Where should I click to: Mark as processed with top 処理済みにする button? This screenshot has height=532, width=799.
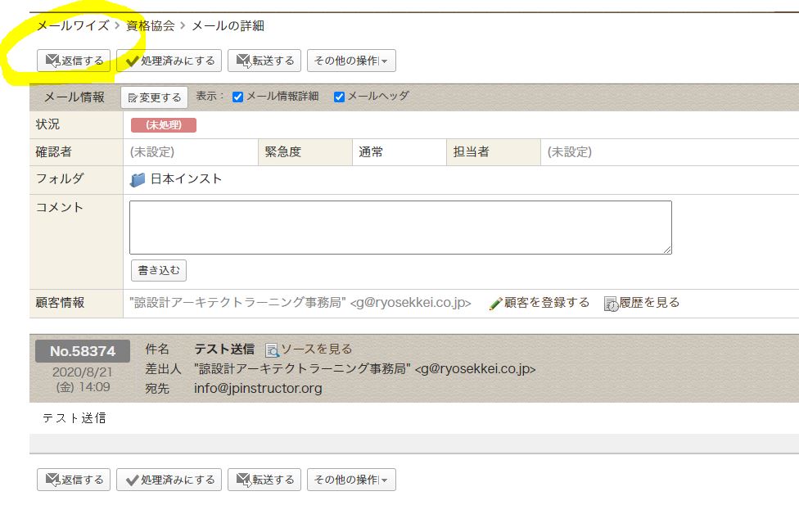[x=169, y=61]
